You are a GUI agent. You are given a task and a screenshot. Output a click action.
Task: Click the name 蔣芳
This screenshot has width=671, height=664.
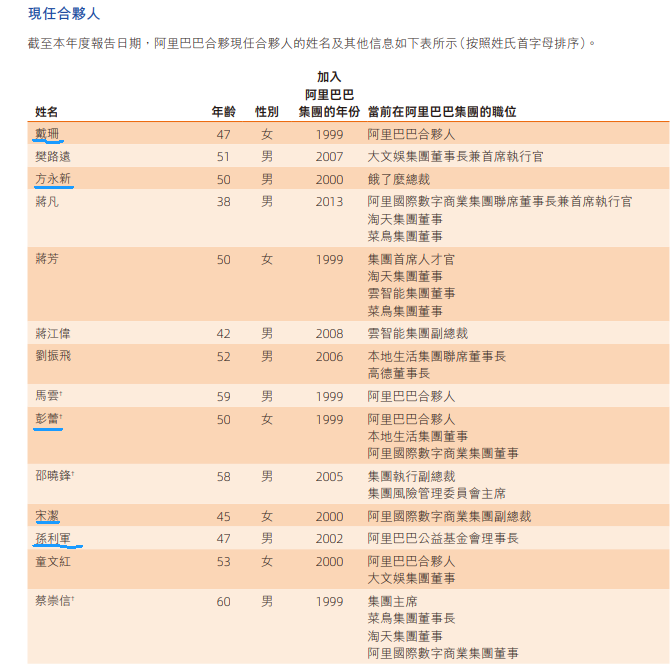47,259
